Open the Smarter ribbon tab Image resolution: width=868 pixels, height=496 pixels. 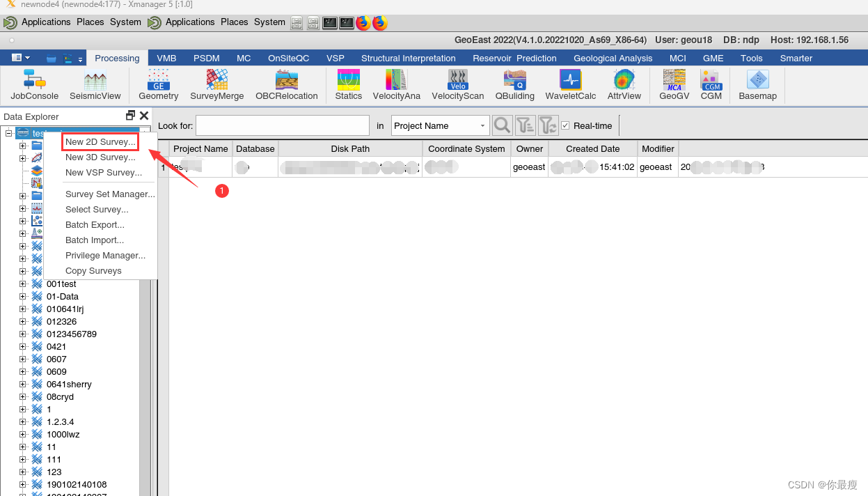coord(796,58)
